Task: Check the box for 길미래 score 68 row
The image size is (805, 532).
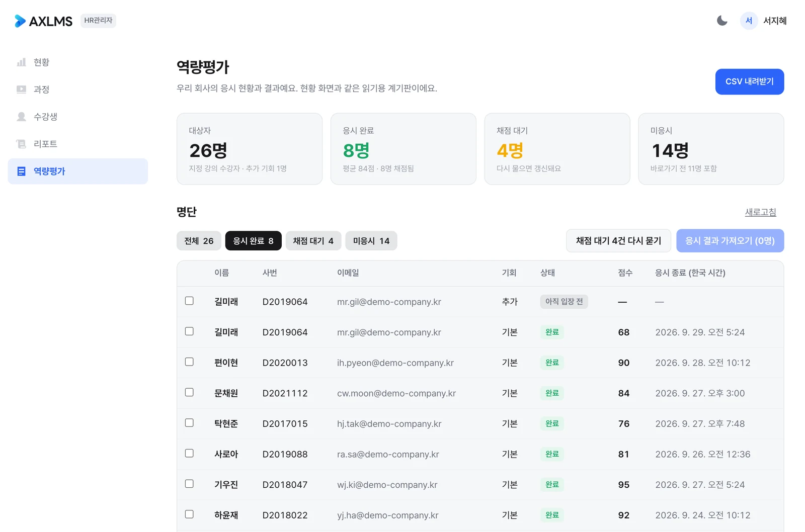Action: [x=189, y=331]
